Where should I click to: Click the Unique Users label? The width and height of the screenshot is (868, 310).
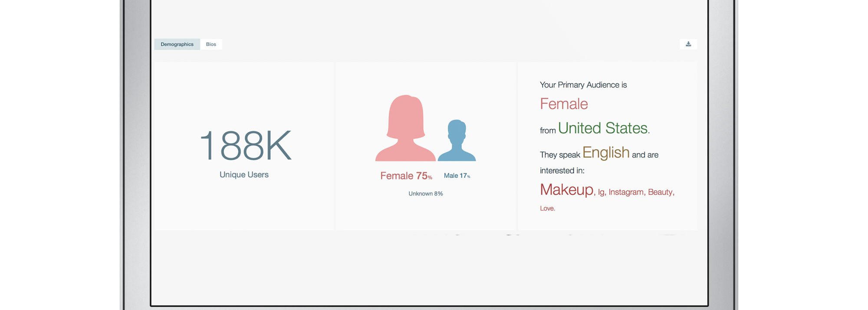(244, 175)
